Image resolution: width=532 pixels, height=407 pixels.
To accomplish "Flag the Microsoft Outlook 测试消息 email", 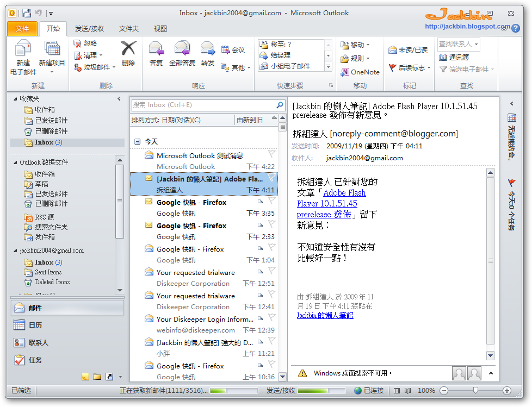I will click(271, 154).
